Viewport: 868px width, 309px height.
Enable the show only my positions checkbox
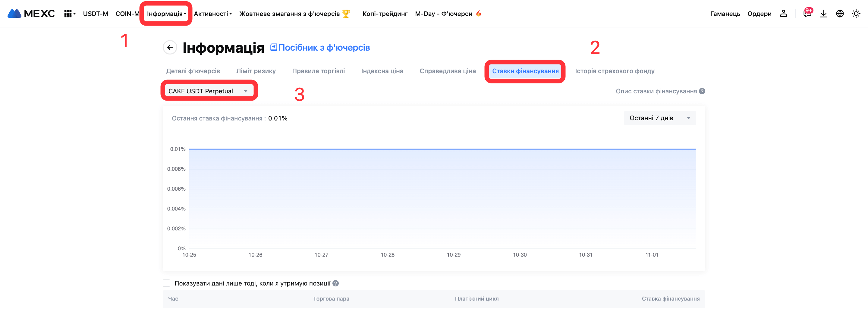pos(166,283)
